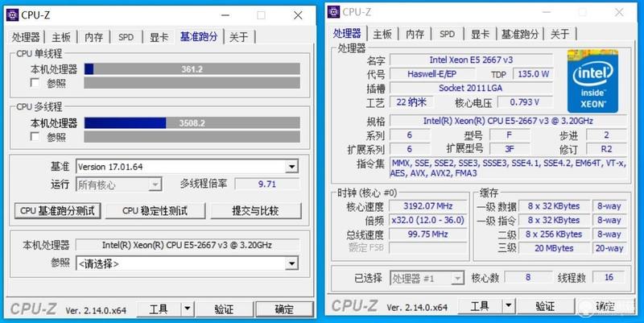Select 处理器 tab in right window

click(x=348, y=33)
